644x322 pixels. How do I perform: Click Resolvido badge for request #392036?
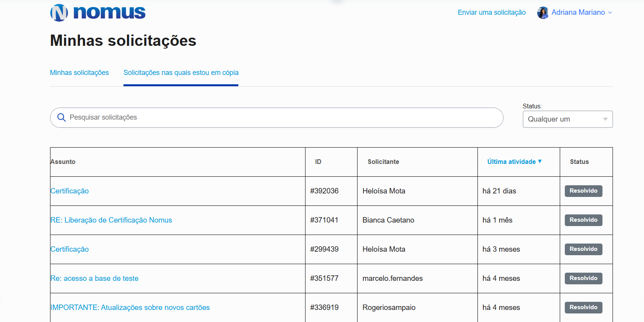583,191
